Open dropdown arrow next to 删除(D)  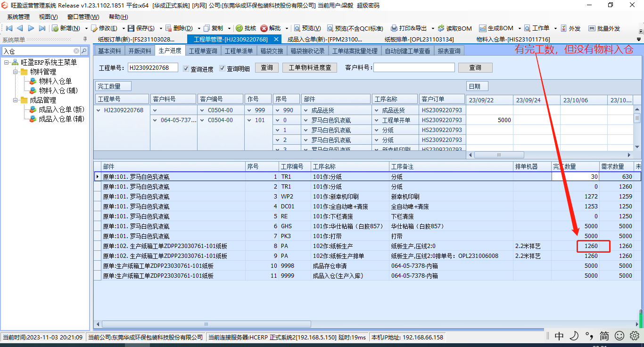pyautogui.click(x=198, y=28)
